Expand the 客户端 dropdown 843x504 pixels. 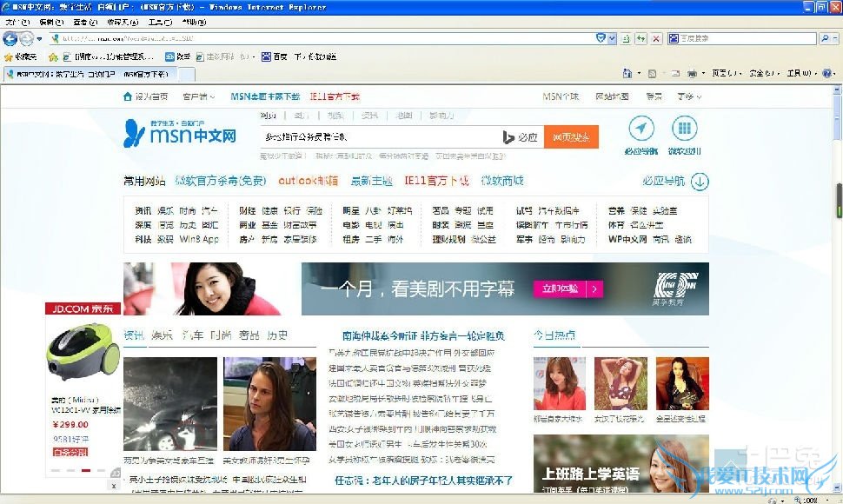(x=198, y=96)
